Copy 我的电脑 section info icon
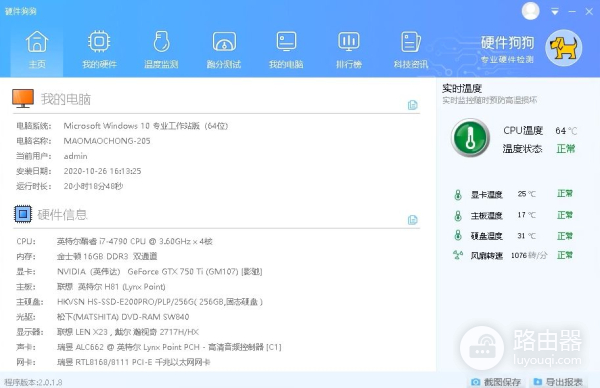Viewport: 600px width, 388px height. 412,105
